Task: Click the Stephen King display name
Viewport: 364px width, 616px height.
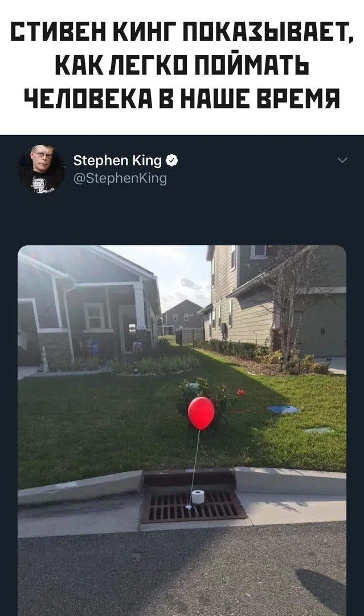Action: pos(118,160)
